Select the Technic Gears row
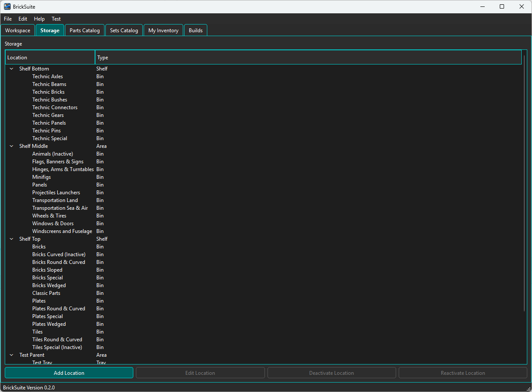The image size is (532, 392). point(264,115)
